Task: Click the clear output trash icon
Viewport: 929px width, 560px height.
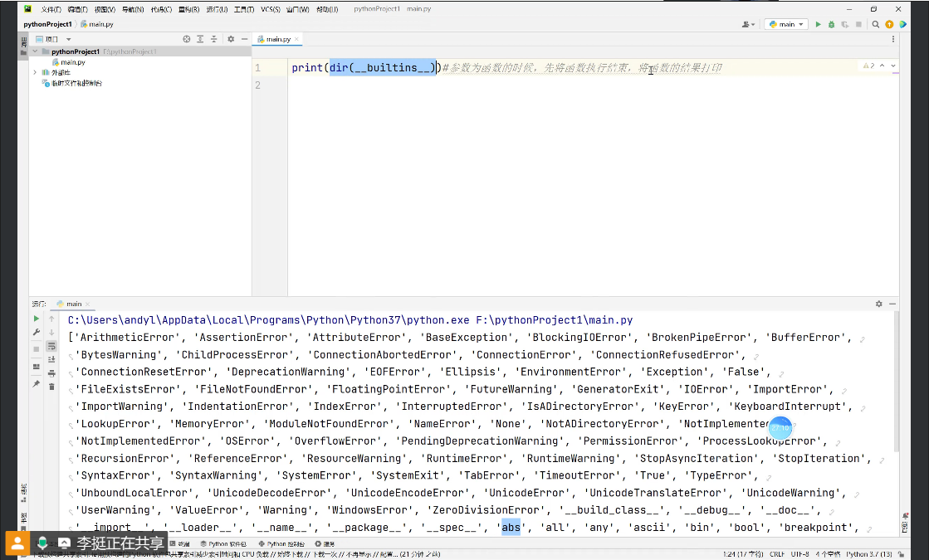Action: pyautogui.click(x=51, y=386)
